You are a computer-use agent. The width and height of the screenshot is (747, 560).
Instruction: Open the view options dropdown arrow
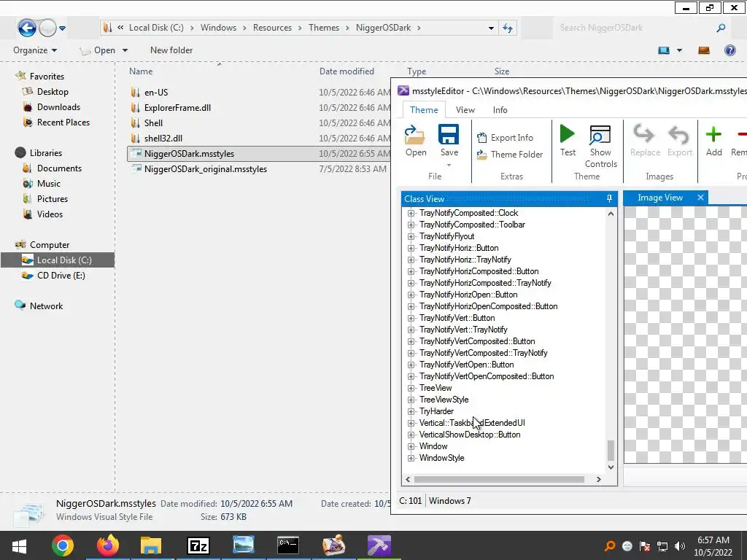tap(679, 50)
